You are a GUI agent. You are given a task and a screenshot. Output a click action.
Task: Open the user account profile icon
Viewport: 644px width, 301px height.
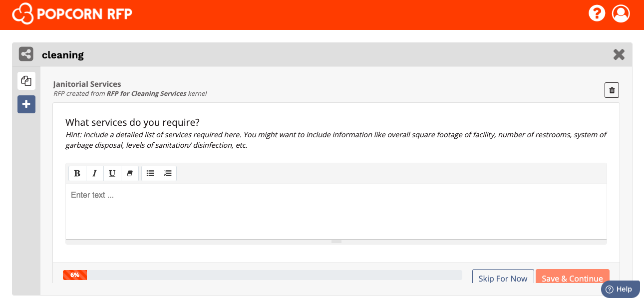point(621,13)
